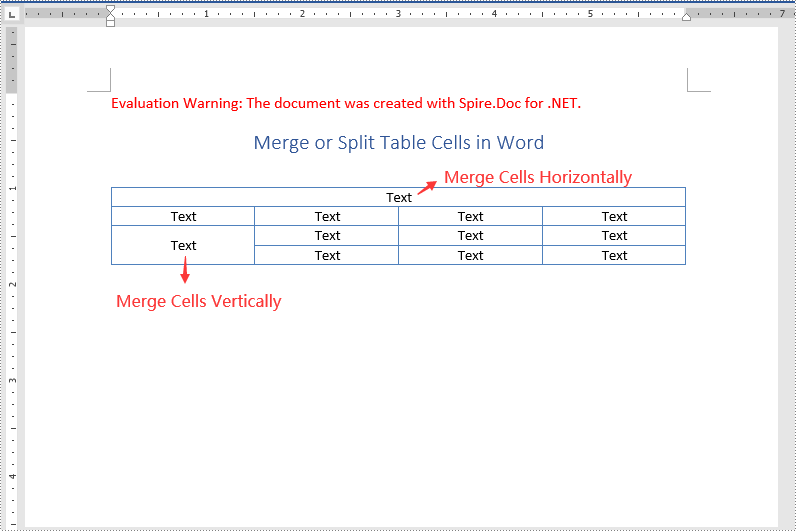
Task: Click 'Merge Cells Horizontally' label
Action: coord(538,177)
